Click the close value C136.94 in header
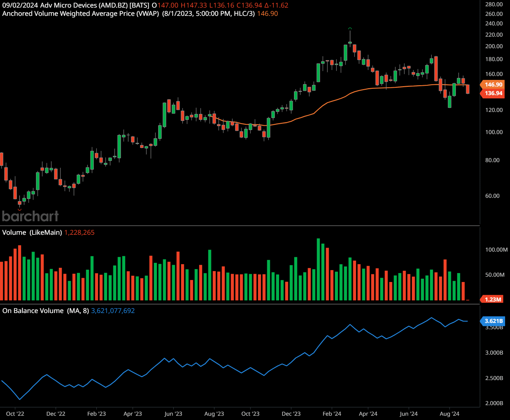The height and width of the screenshot is (420, 510). pos(249,5)
